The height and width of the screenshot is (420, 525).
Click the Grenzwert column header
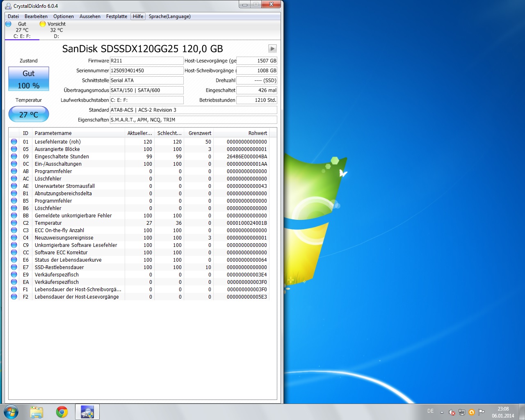[x=199, y=133]
